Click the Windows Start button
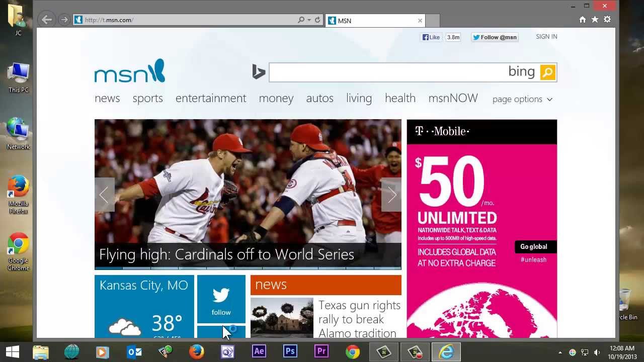The height and width of the screenshot is (362, 644). 13,351
